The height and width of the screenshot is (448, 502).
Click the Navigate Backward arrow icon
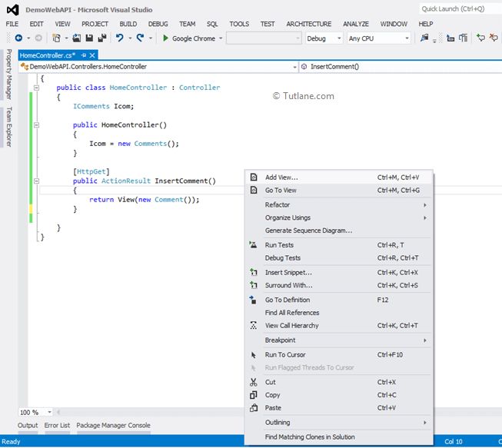[19, 38]
